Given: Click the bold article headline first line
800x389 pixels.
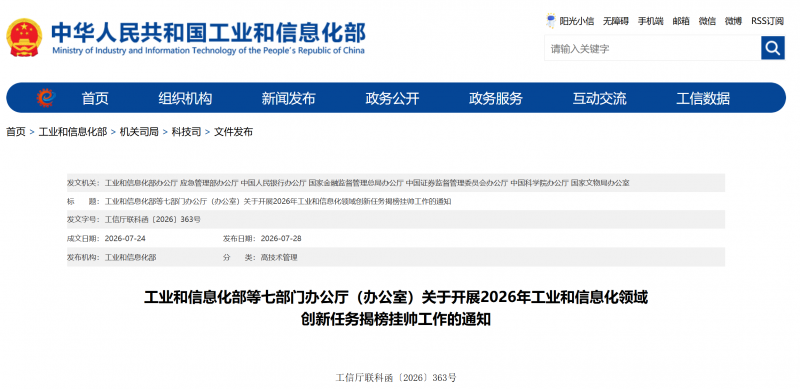Looking at the screenshot, I should [x=395, y=297].
